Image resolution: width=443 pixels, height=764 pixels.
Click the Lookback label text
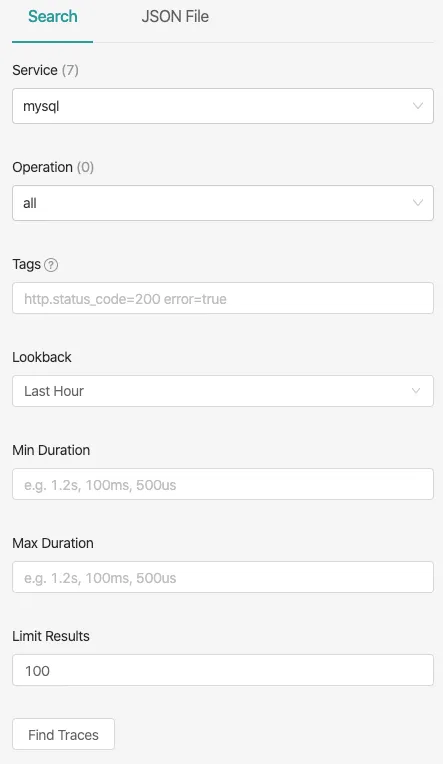pos(42,357)
